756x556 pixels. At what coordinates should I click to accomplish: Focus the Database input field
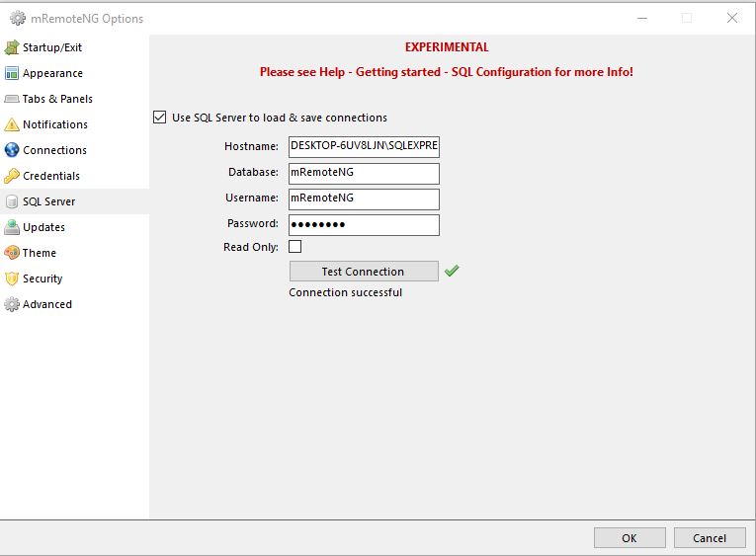tap(364, 173)
